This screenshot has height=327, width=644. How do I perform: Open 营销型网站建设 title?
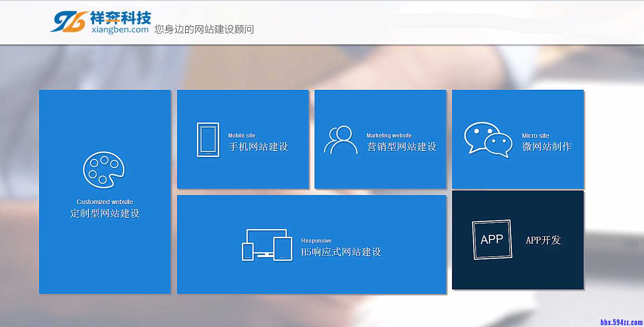coord(402,146)
